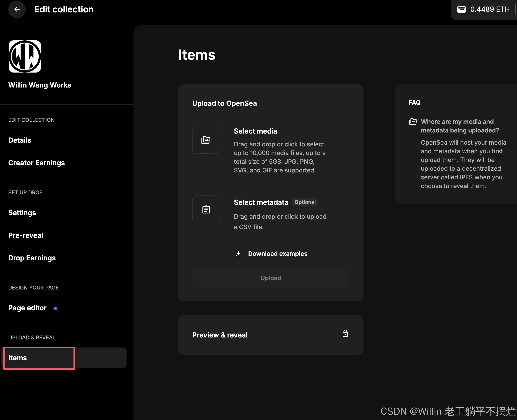Open the Page editor
Image resolution: width=517 pixels, height=420 pixels.
(27, 308)
